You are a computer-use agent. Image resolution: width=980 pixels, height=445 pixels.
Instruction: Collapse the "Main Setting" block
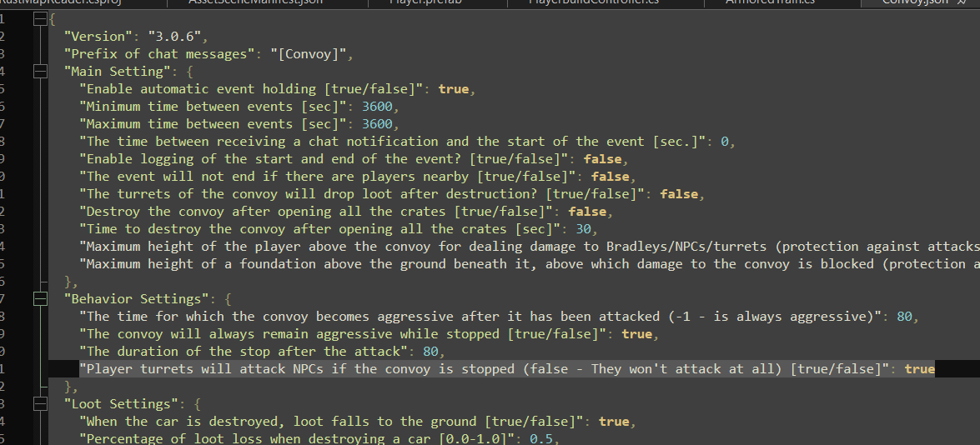[41, 72]
